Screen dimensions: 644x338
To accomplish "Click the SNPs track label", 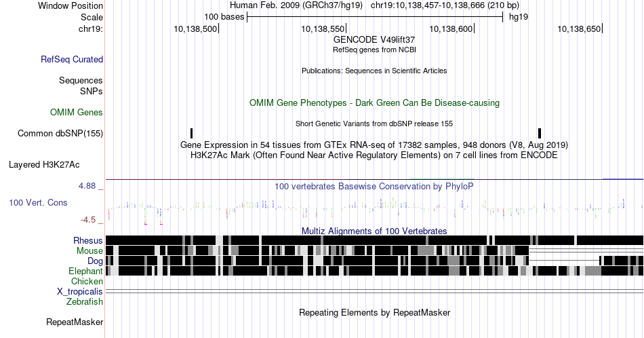I will tap(92, 91).
